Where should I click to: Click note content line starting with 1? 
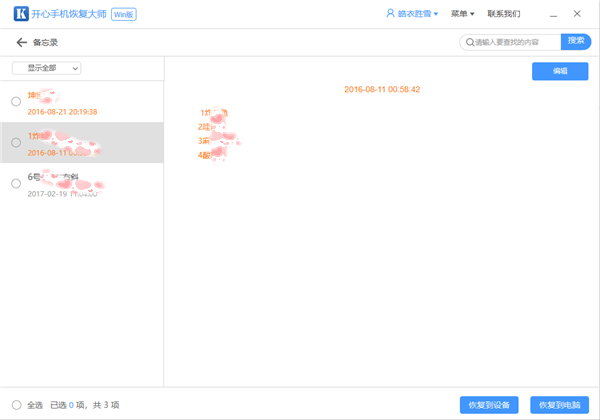coord(214,113)
